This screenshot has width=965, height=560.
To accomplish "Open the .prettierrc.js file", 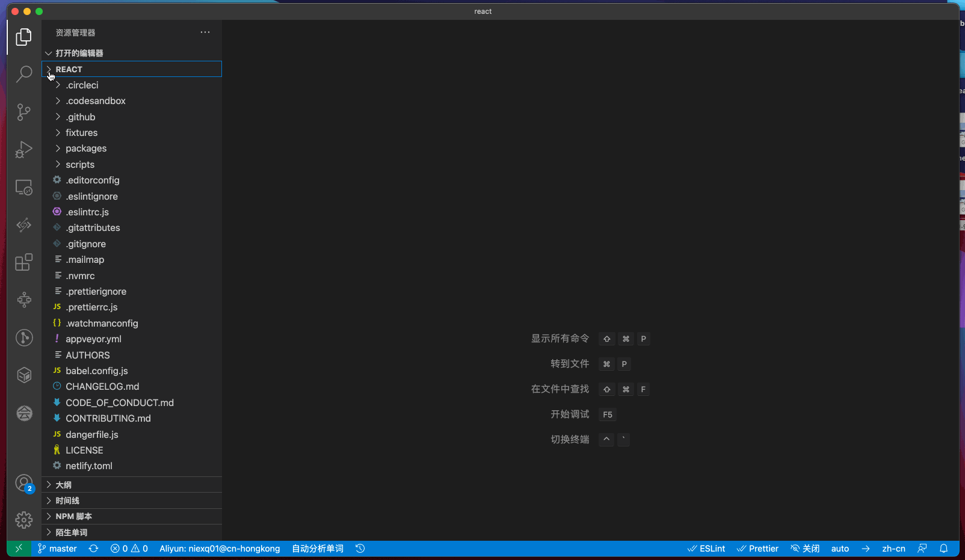I will click(132, 307).
